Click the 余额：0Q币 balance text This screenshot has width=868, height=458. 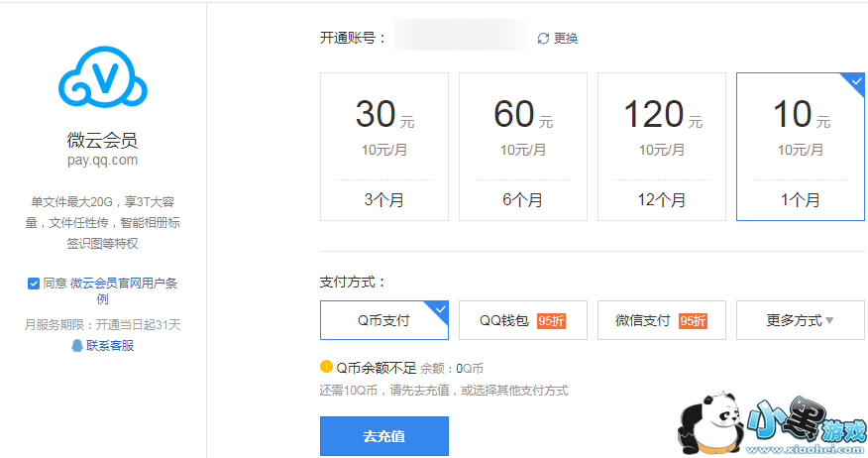pyautogui.click(x=452, y=368)
